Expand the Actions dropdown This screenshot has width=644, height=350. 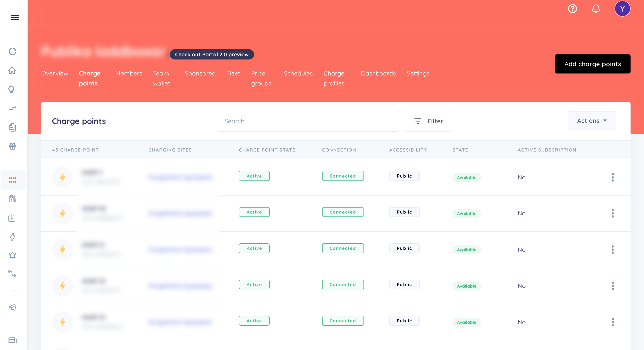pyautogui.click(x=592, y=121)
